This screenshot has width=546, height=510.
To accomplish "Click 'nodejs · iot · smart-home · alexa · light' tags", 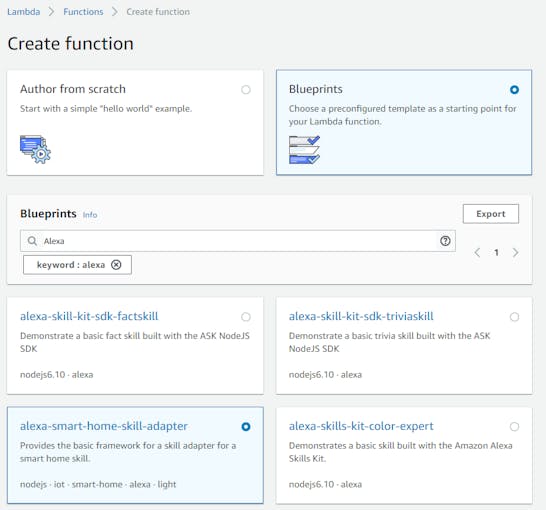I will click(98, 484).
